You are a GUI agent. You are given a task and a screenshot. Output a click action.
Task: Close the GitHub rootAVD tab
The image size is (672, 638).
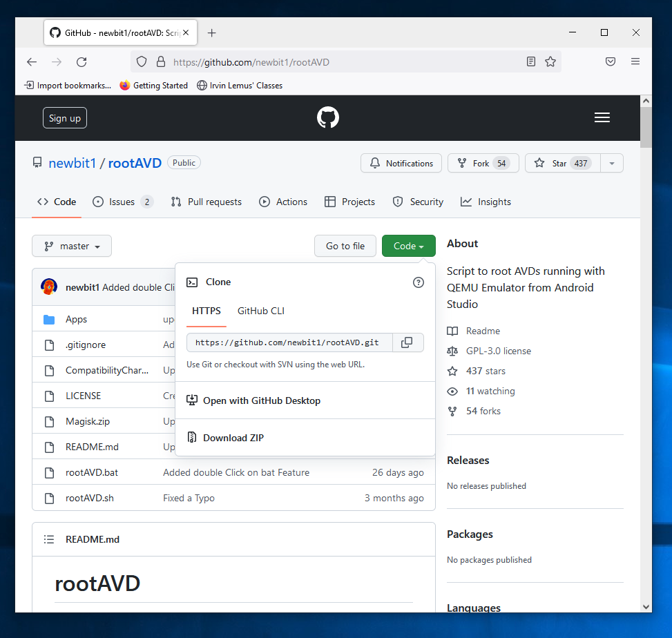pos(186,32)
